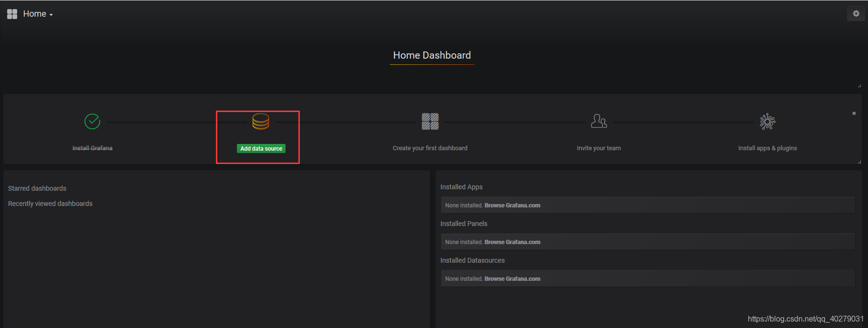Click the data source database icon

pos(261,122)
